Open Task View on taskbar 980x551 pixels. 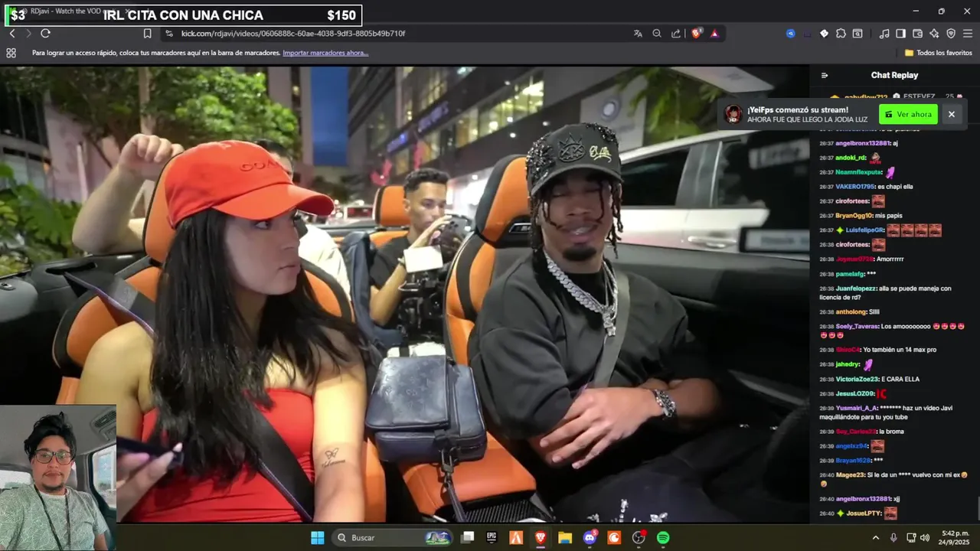[467, 538]
